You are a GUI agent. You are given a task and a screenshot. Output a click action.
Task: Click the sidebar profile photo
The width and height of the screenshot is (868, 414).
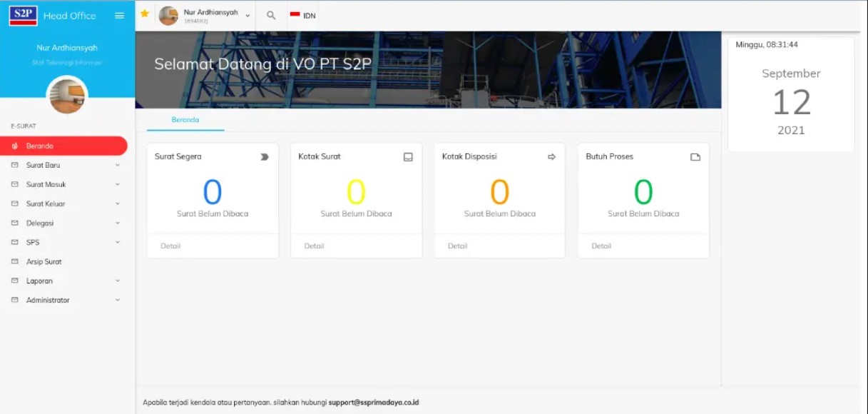tap(67, 96)
